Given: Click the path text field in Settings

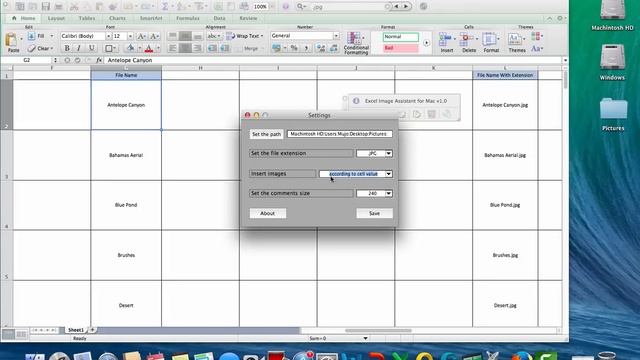Looking at the screenshot, I should pyautogui.click(x=340, y=134).
